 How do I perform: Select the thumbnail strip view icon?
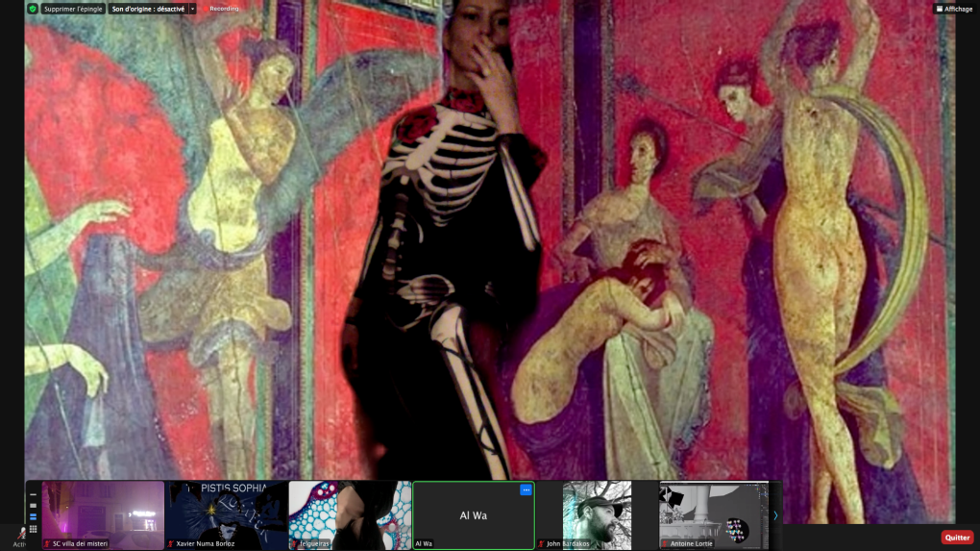33,516
